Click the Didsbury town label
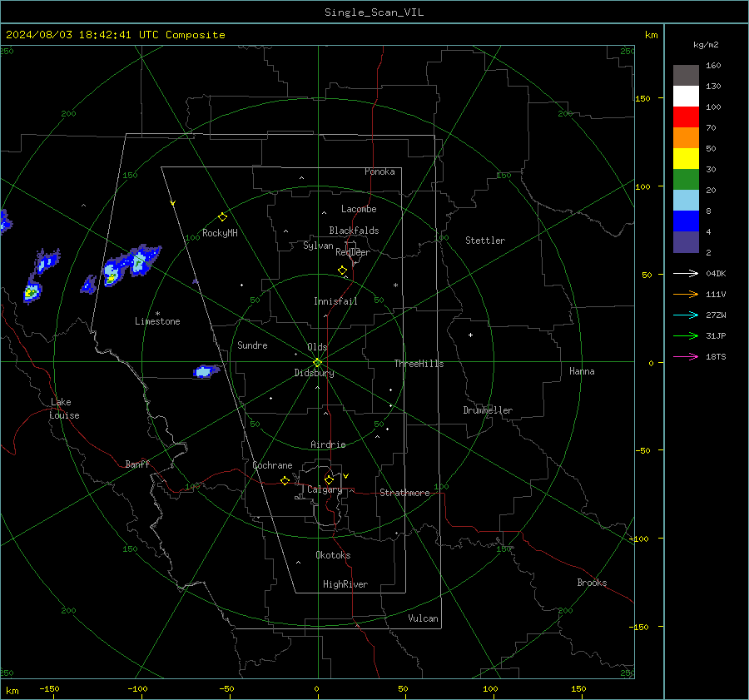 pyautogui.click(x=314, y=373)
